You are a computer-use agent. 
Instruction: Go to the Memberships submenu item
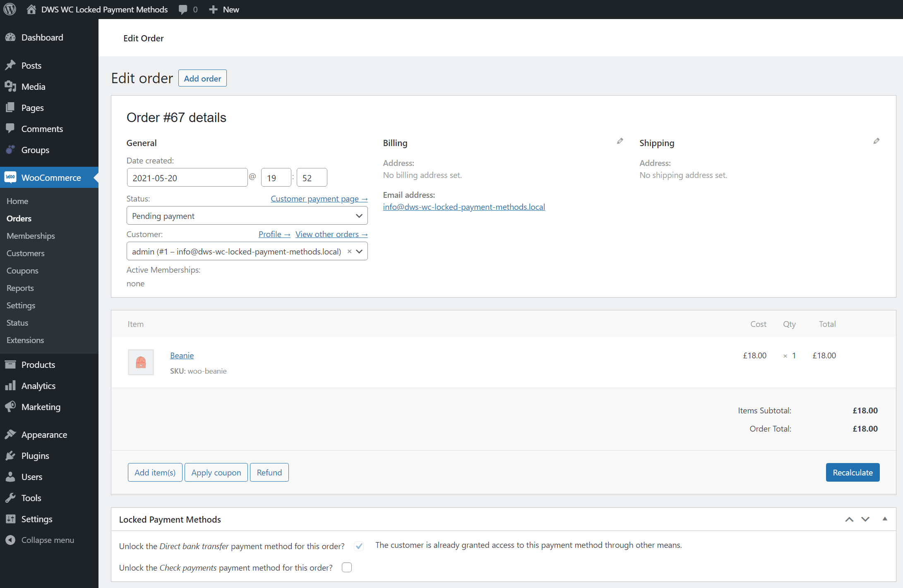31,236
